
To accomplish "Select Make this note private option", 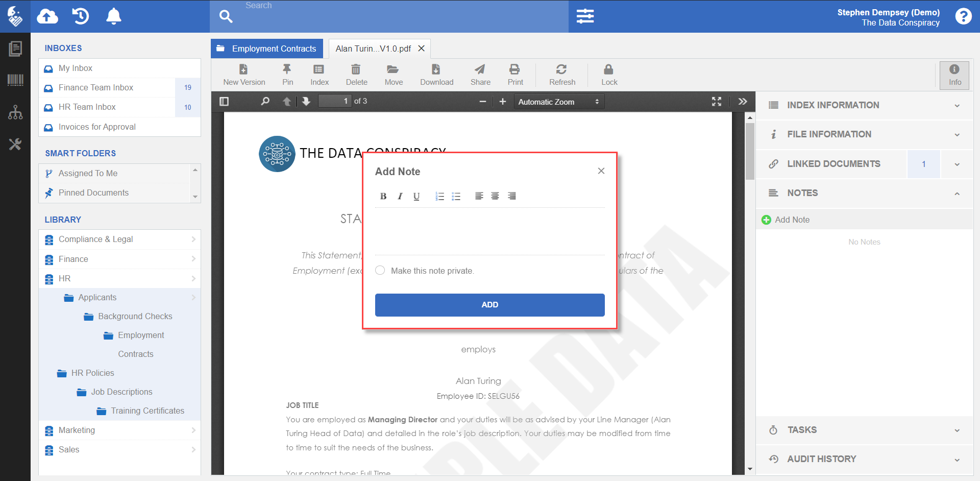I will 380,271.
